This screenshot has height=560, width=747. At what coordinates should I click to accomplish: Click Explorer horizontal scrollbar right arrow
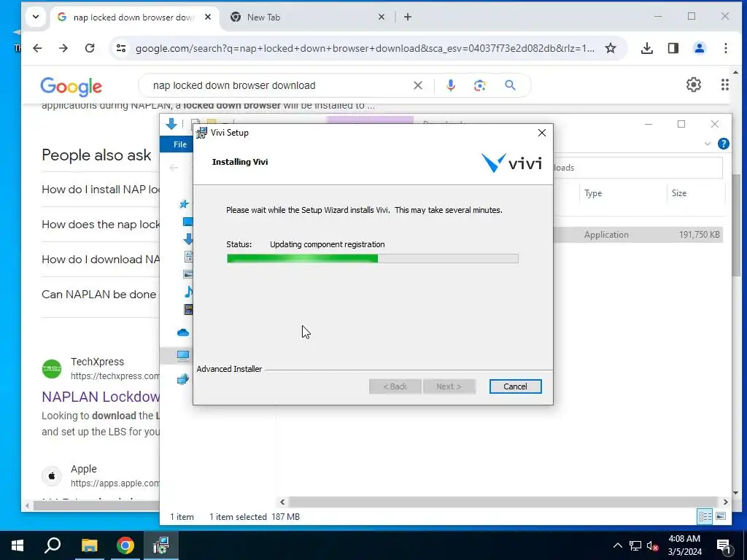(725, 502)
